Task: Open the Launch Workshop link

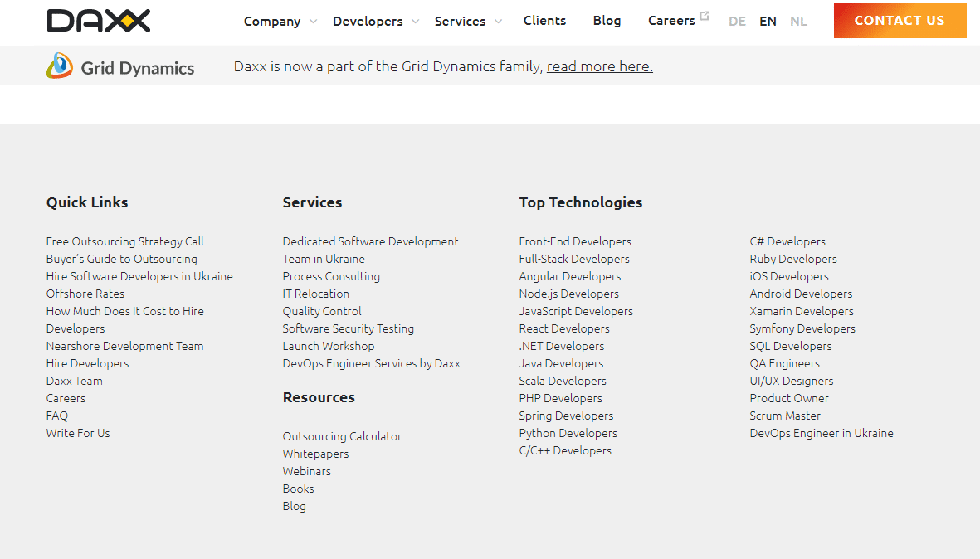Action: (x=328, y=346)
